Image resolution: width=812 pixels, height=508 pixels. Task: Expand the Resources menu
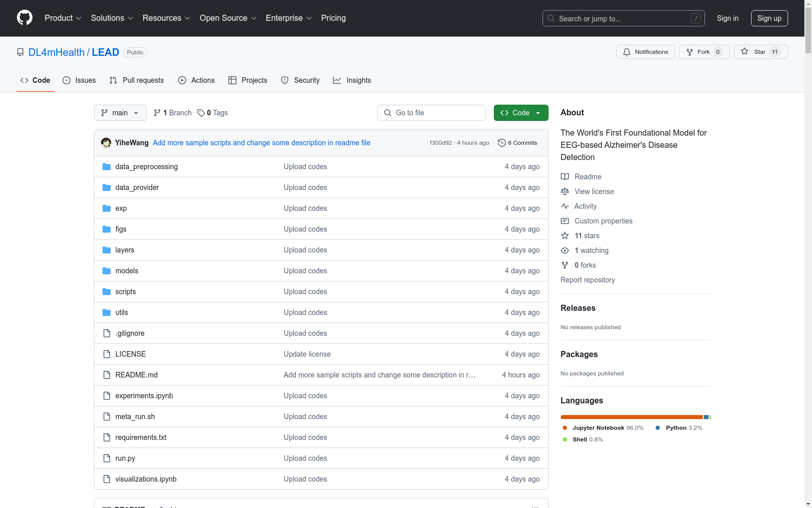[x=166, y=18]
